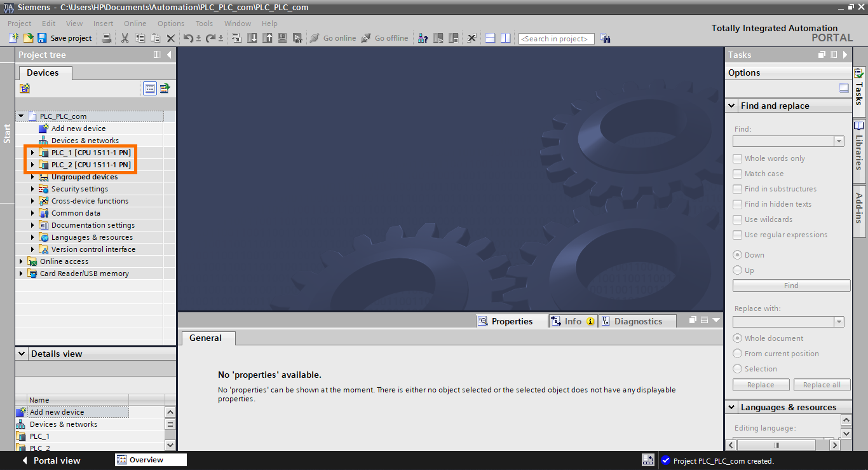Toggle the overview list icon in Project tree toolbar
868x470 pixels.
coord(150,88)
